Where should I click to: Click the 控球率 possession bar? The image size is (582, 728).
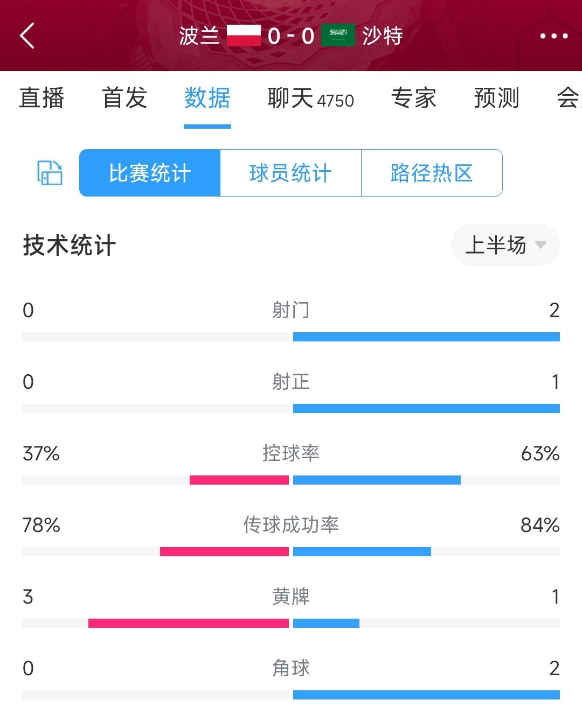(x=291, y=480)
